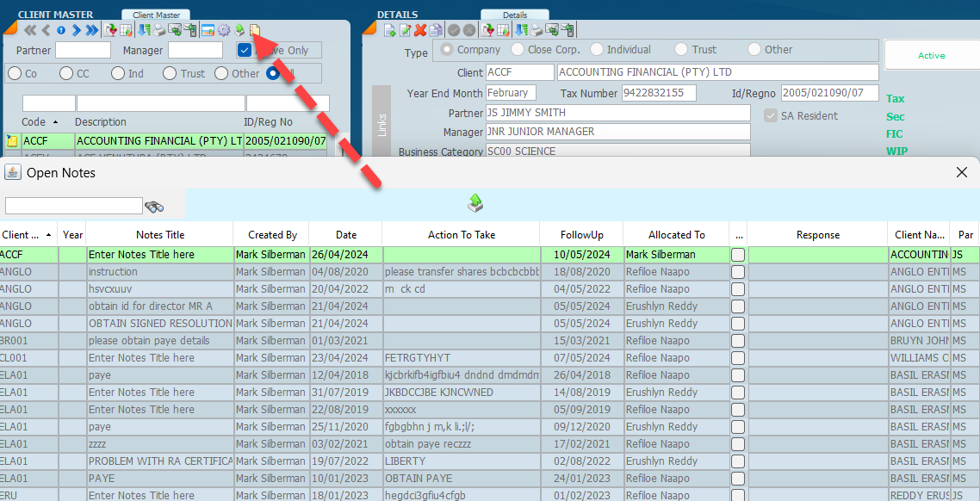Image resolution: width=980 pixels, height=501 pixels.
Task: Go to the first client record
Action: coord(29,30)
